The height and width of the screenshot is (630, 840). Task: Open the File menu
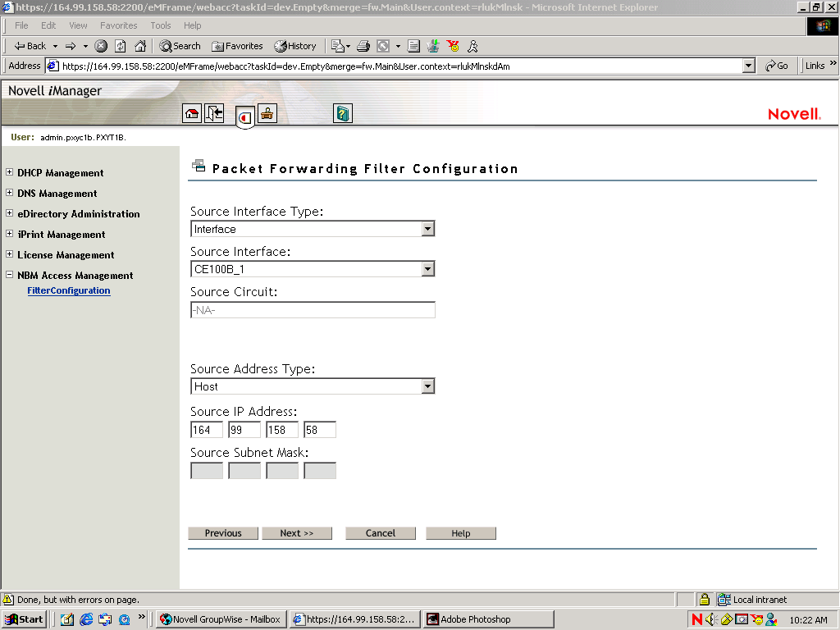pos(21,25)
